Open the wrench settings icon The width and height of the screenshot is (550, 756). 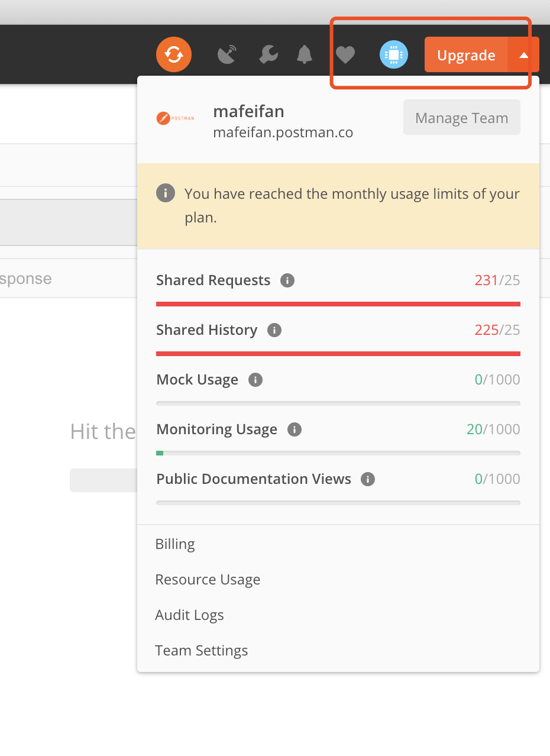pyautogui.click(x=269, y=55)
